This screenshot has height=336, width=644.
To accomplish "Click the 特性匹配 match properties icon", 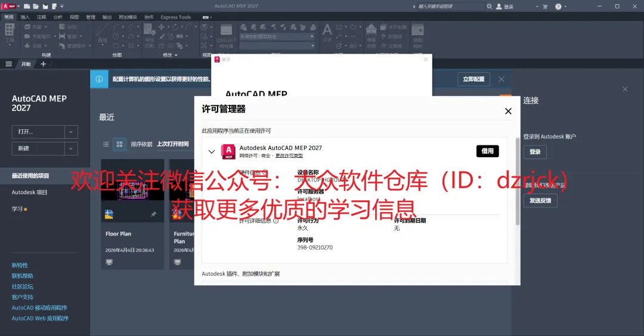I will 150,35.
